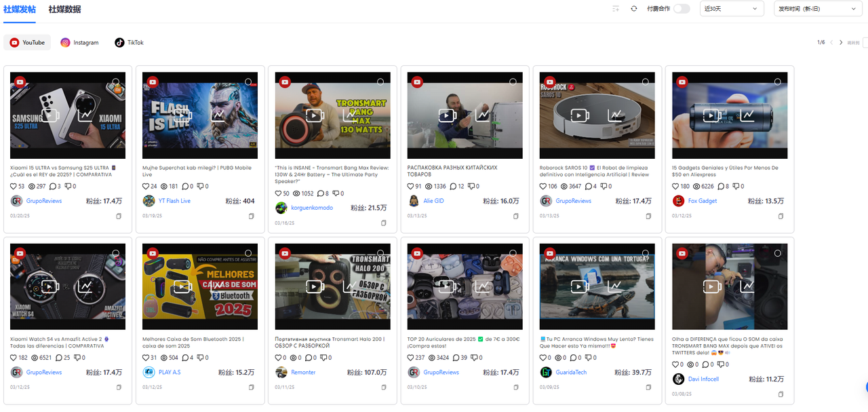Select the YT Flash Live card circle
This screenshot has width=868, height=412.
pos(248,81)
